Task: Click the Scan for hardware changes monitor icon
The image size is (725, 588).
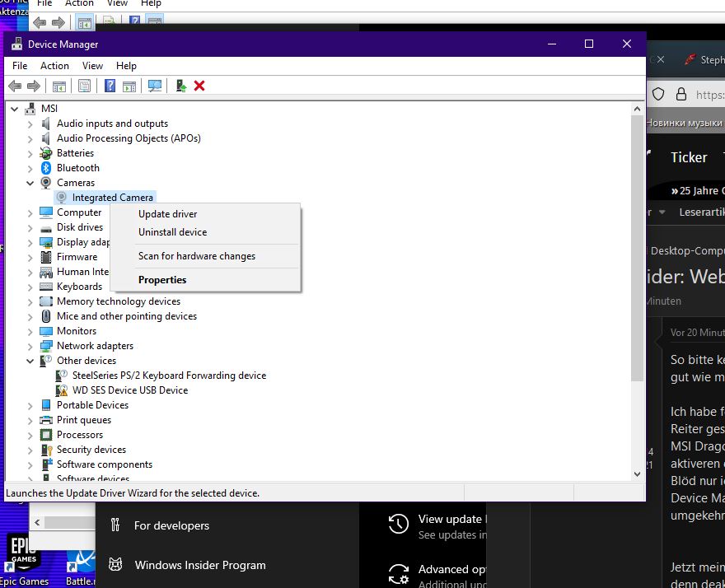Action: [154, 86]
